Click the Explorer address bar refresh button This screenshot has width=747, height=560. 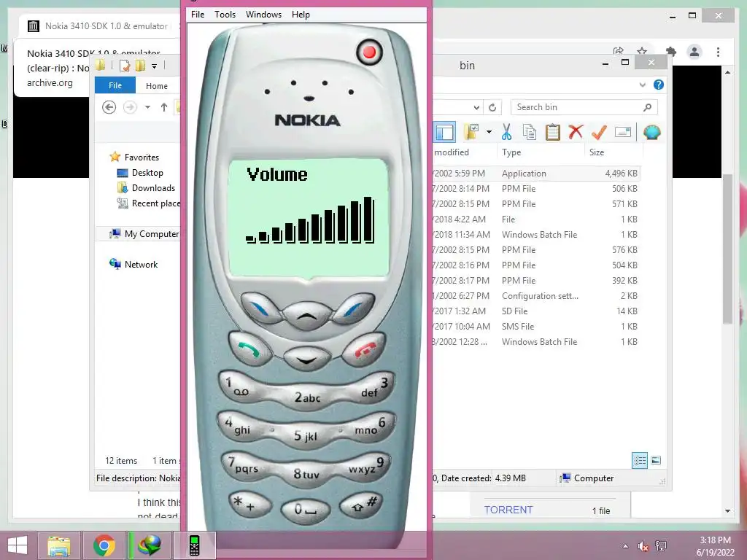pyautogui.click(x=492, y=107)
